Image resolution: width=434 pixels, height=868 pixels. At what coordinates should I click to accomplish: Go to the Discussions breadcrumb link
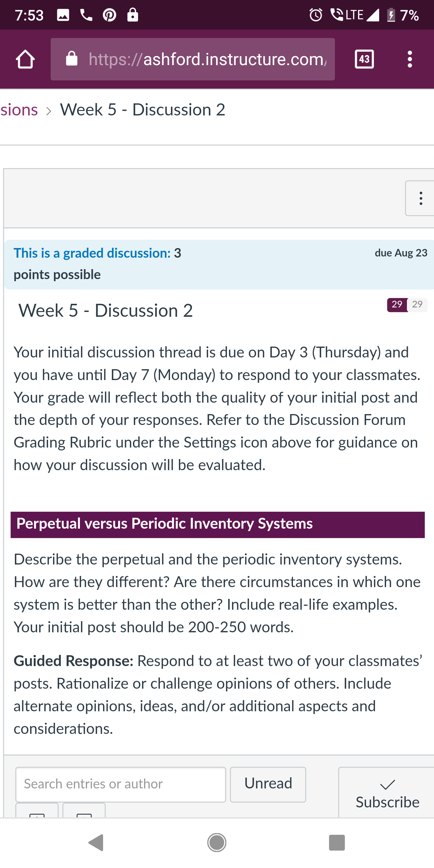click(19, 110)
